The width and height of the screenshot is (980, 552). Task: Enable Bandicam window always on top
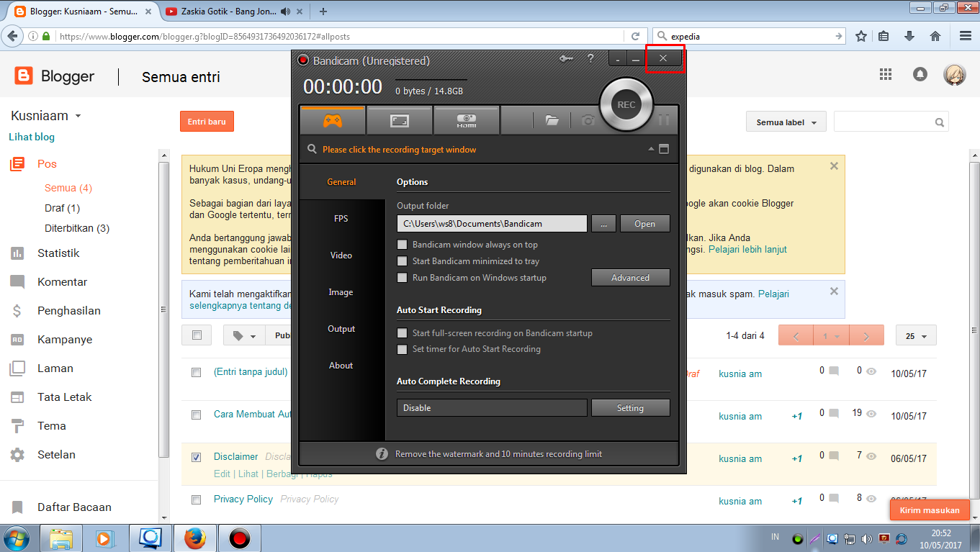tap(403, 245)
